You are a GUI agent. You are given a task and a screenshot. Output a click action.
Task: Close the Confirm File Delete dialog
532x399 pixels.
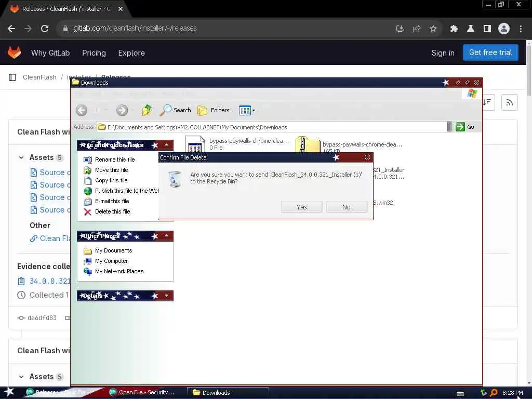(367, 157)
